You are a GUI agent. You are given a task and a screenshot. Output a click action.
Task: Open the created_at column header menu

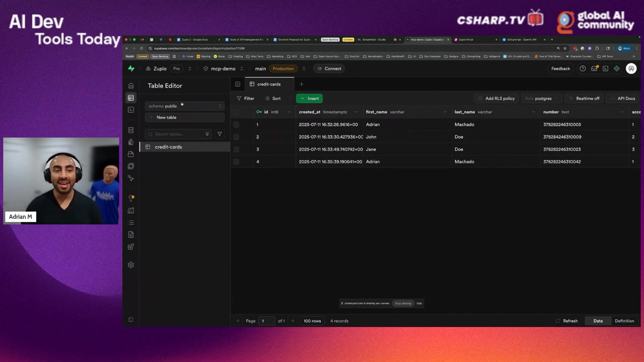(x=356, y=112)
